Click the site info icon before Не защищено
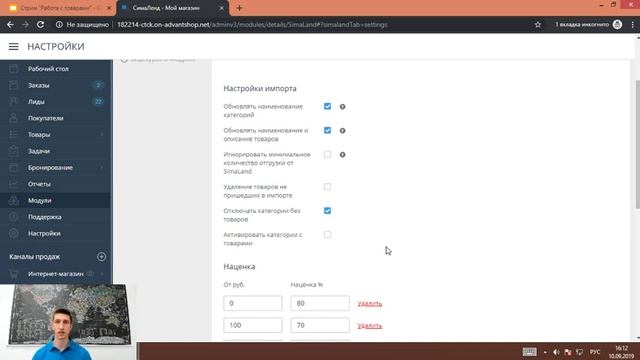The height and width of the screenshot is (360, 640). pyautogui.click(x=59, y=24)
